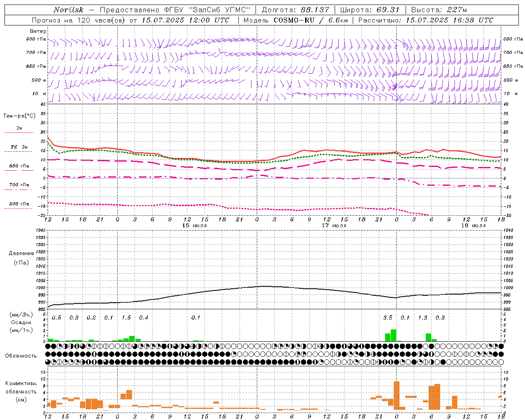Click the tallest orange convective cloud bar
Image resolution: width=525 pixels, height=420 pixels.
(x=396, y=395)
